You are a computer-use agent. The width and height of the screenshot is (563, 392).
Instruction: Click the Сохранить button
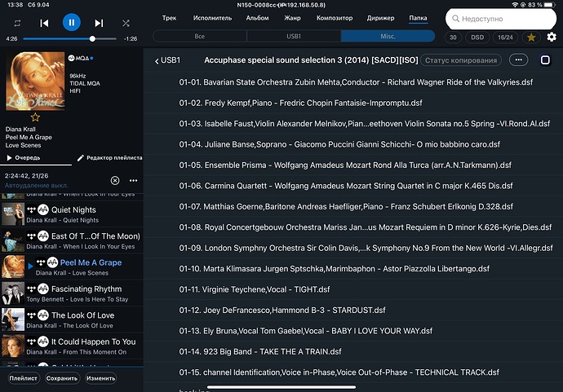click(x=62, y=378)
